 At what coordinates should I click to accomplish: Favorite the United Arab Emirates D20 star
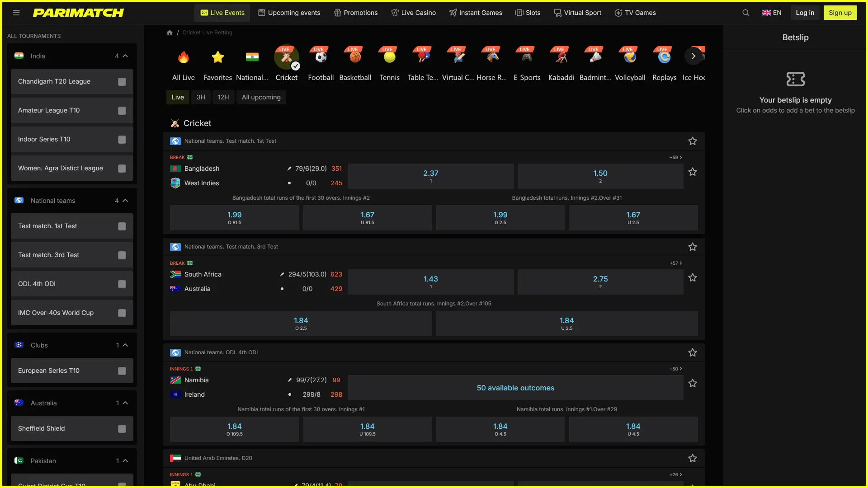[693, 458]
